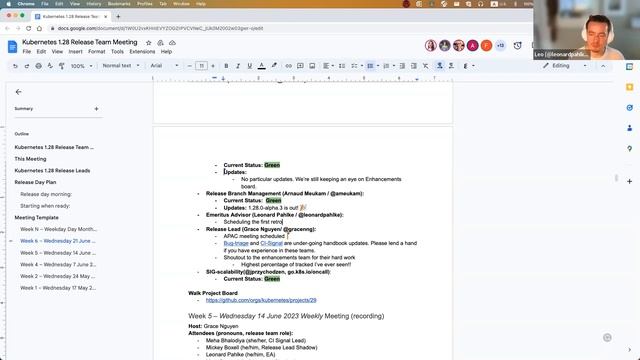Open the text color picker

click(262, 66)
